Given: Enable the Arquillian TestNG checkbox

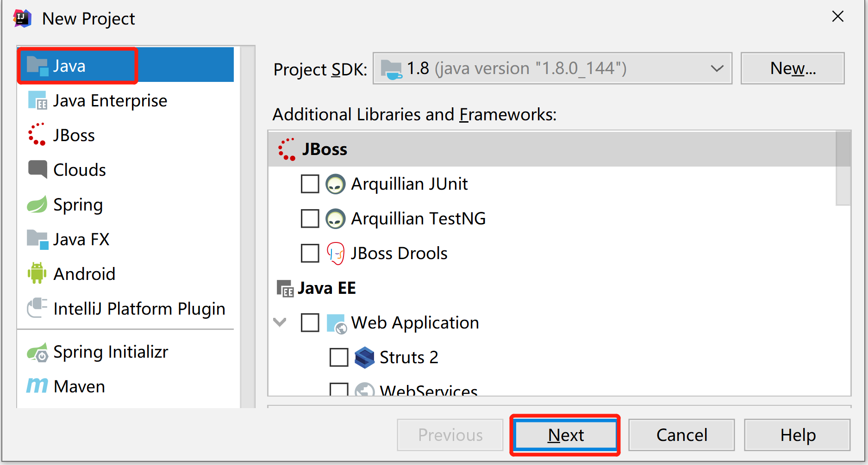Looking at the screenshot, I should 310,218.
